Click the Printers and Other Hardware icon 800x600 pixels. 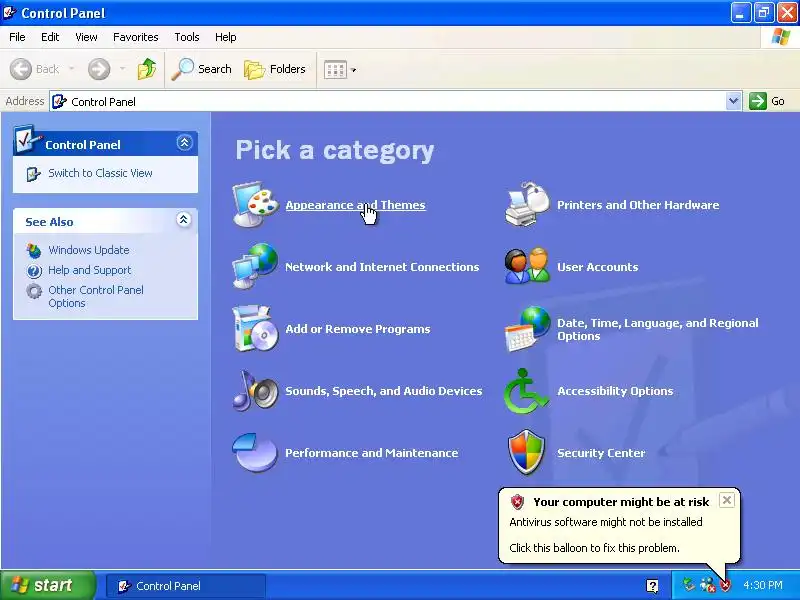click(x=527, y=204)
